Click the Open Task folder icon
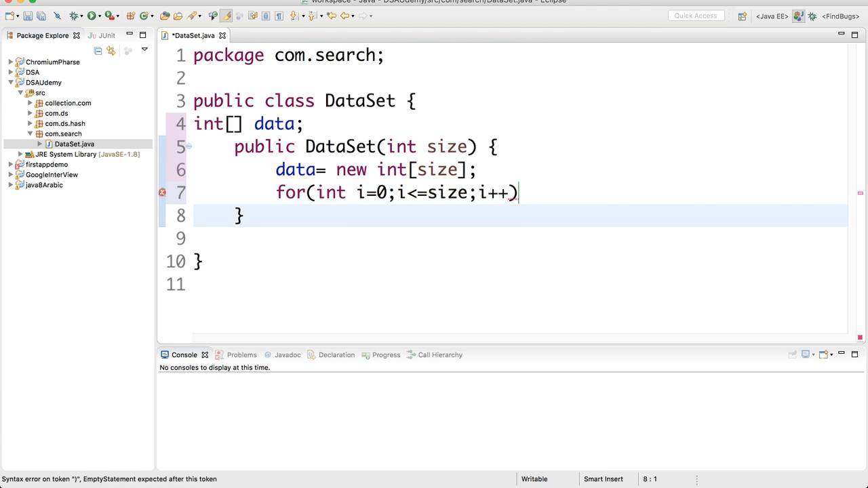Image resolution: width=868 pixels, height=488 pixels. [178, 16]
